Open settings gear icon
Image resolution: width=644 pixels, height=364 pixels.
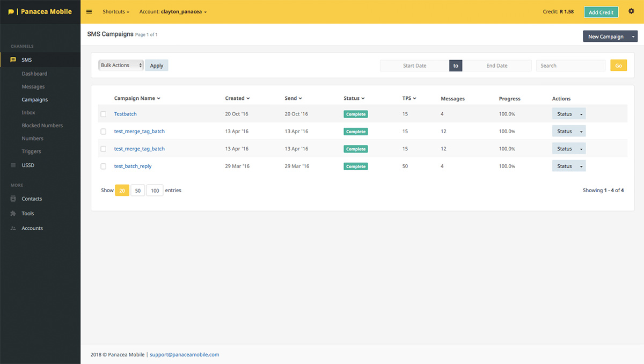631,11
